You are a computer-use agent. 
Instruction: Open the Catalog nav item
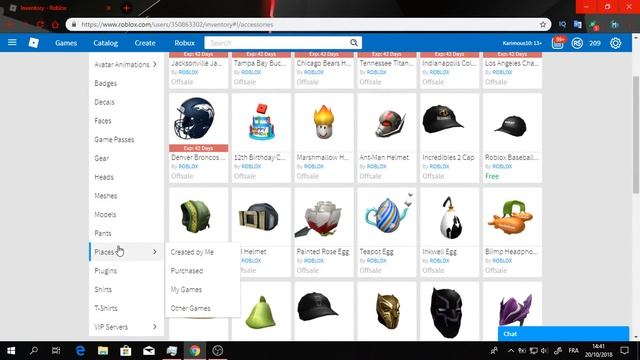105,43
